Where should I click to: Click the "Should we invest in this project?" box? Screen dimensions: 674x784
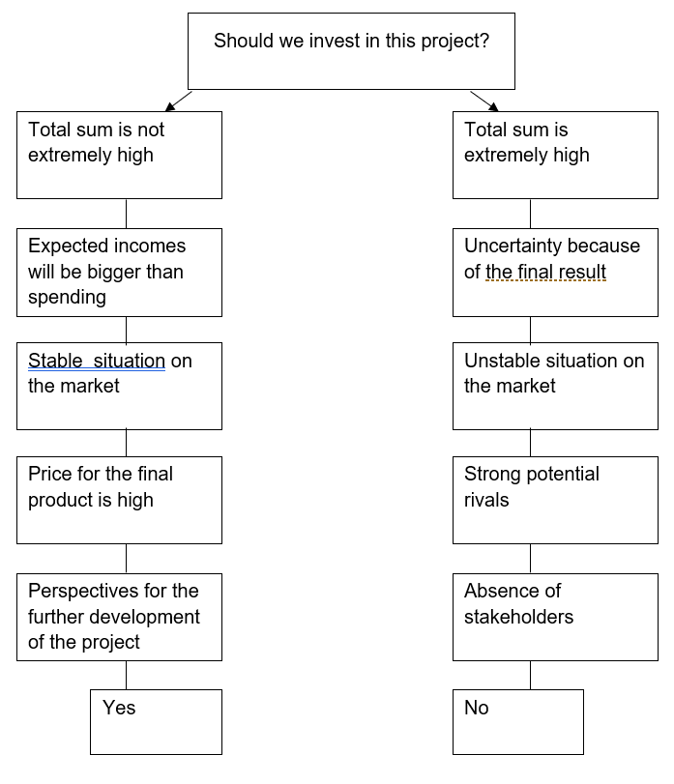(351, 51)
